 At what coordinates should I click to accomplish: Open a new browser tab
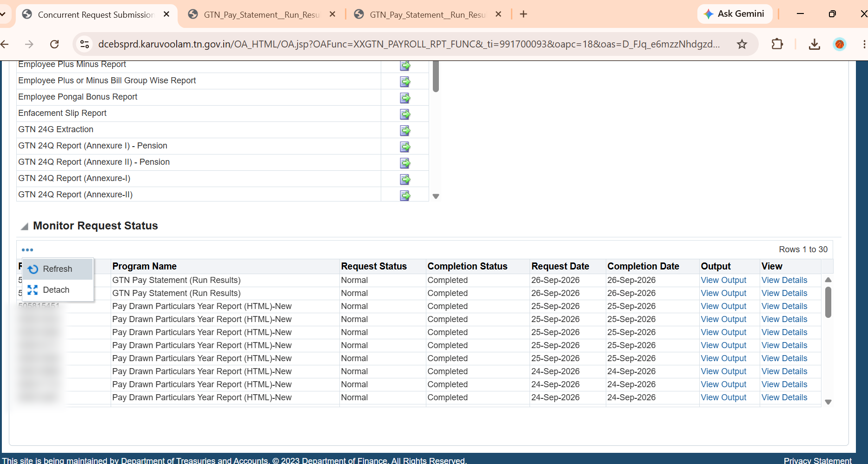523,14
